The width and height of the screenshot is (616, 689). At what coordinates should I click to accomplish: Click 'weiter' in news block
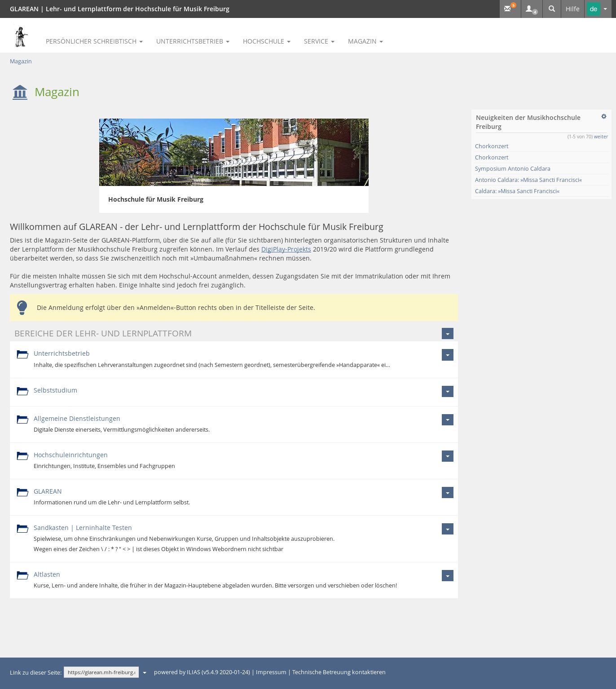[601, 137]
